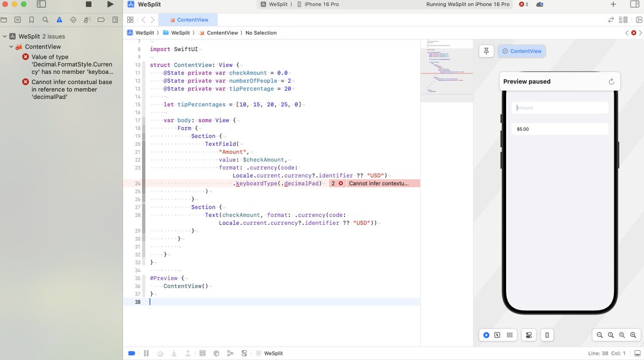Choose the iPhone 16 Pro run destination
Screen dimensions: 644x360
pos(318,4)
